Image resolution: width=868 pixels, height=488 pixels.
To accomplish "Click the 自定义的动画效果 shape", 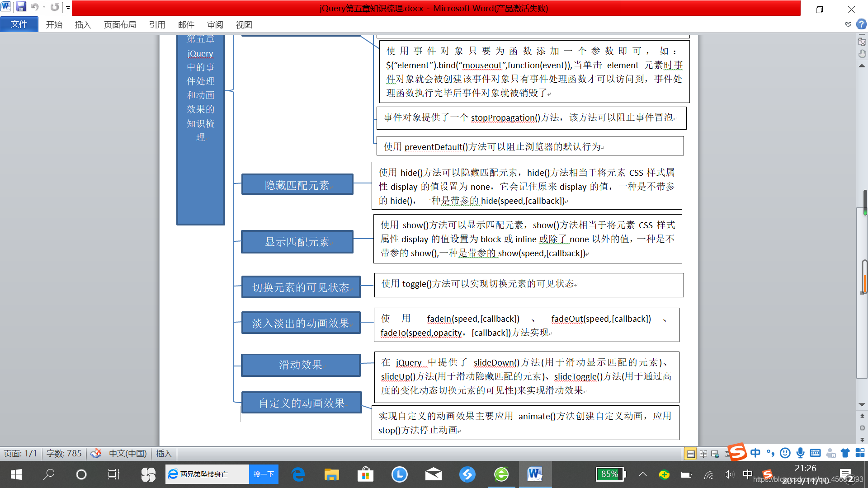I will (302, 402).
